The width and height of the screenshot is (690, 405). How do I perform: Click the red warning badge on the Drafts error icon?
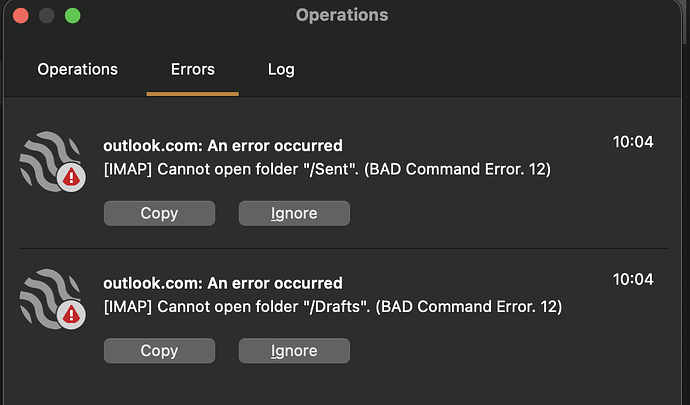[x=71, y=316]
